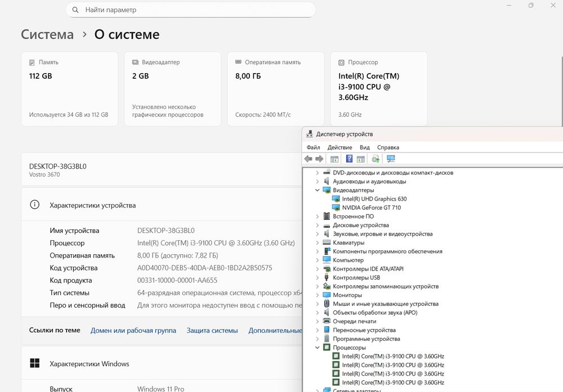563x392 pixels.
Task: Click the Встроенное ПО category icon
Action: (x=327, y=217)
